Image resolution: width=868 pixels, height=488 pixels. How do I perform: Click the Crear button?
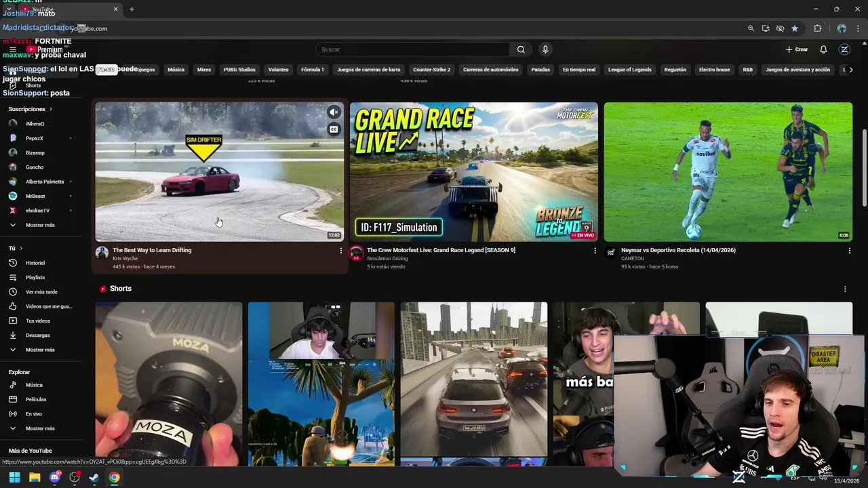(x=797, y=49)
